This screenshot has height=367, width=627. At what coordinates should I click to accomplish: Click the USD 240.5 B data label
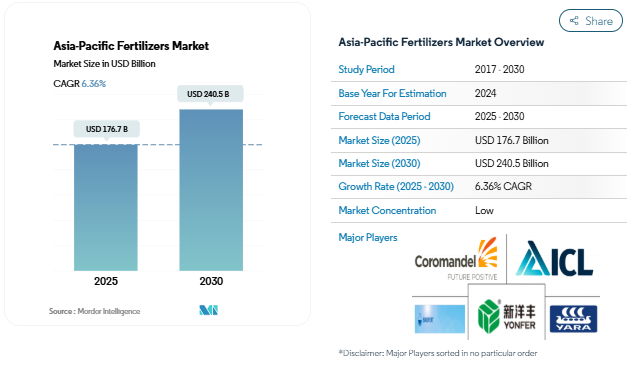point(208,94)
